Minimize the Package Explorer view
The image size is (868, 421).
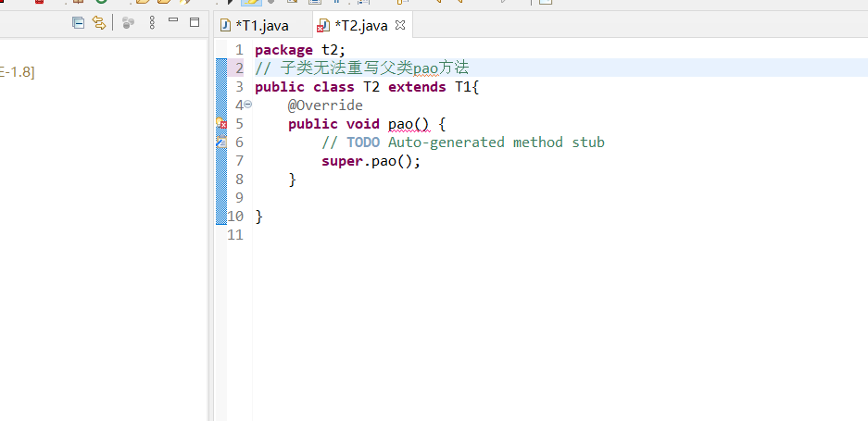pos(173,20)
